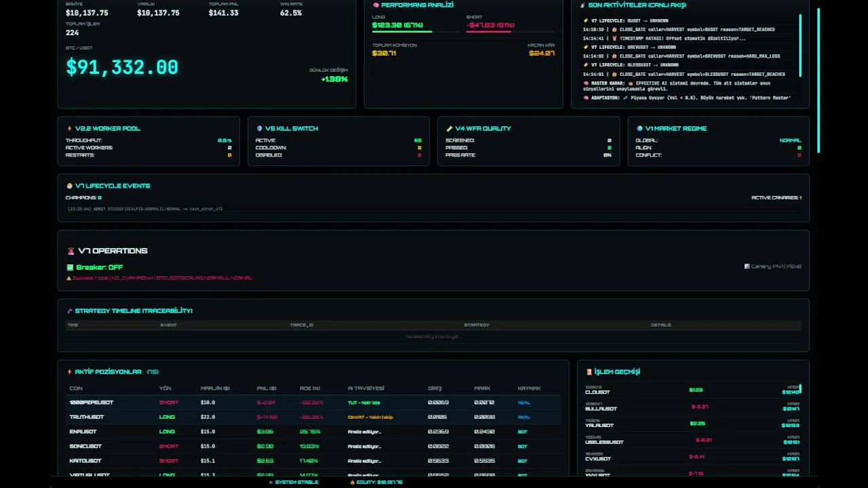Click the green Long performance progress bar

402,32
